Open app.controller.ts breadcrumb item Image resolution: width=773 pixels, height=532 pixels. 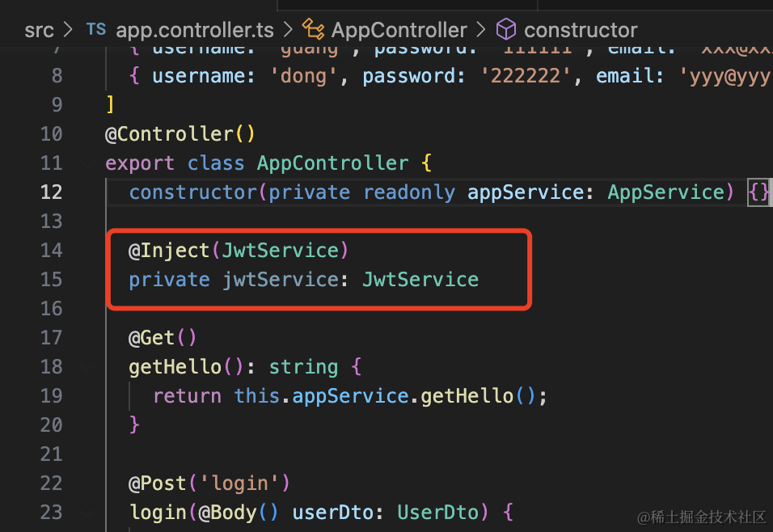click(x=195, y=31)
